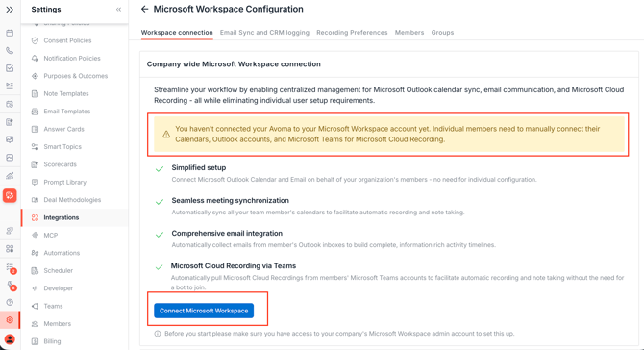Open Teams settings
Viewport: 644px width, 350px height.
(x=53, y=306)
